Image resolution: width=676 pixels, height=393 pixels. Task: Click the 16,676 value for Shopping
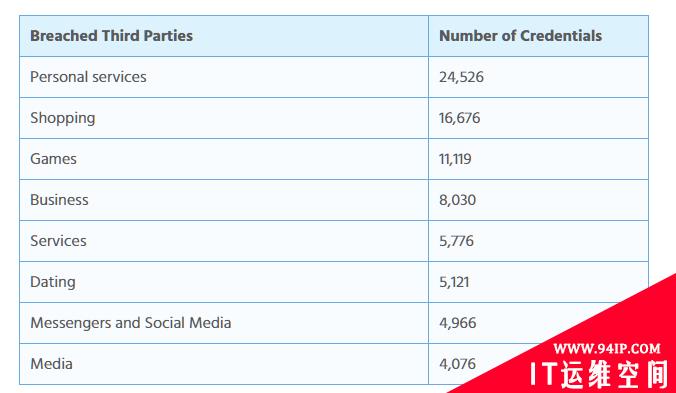point(460,118)
